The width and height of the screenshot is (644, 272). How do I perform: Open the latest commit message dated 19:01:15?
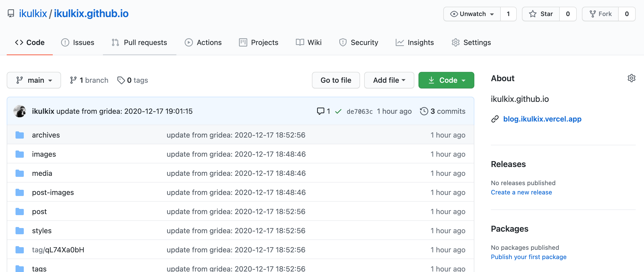[124, 111]
